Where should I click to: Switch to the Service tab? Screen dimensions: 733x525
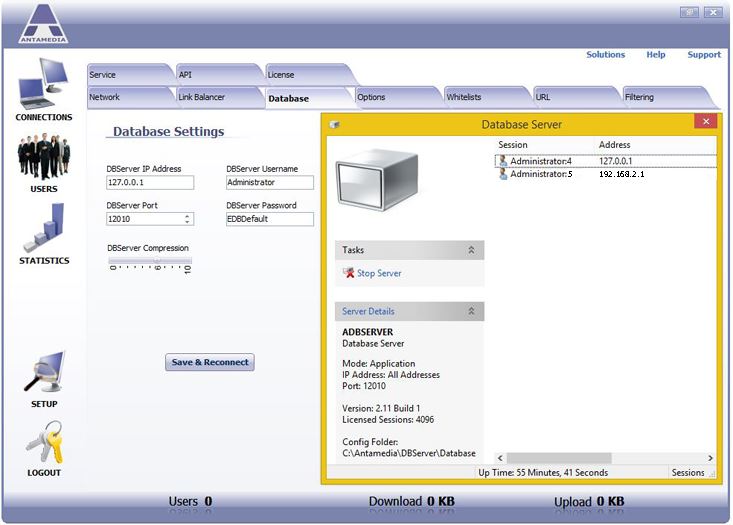128,75
